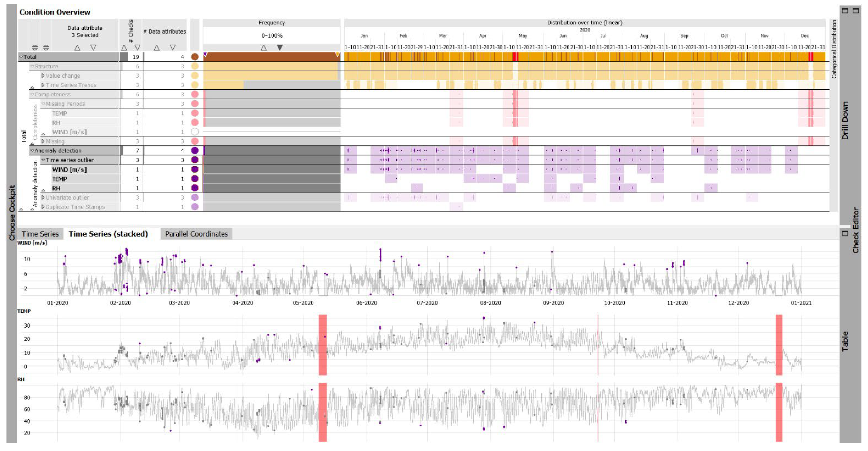Click the filled Frequency descending sort arrow
The height and width of the screenshot is (451, 868).
279,48
